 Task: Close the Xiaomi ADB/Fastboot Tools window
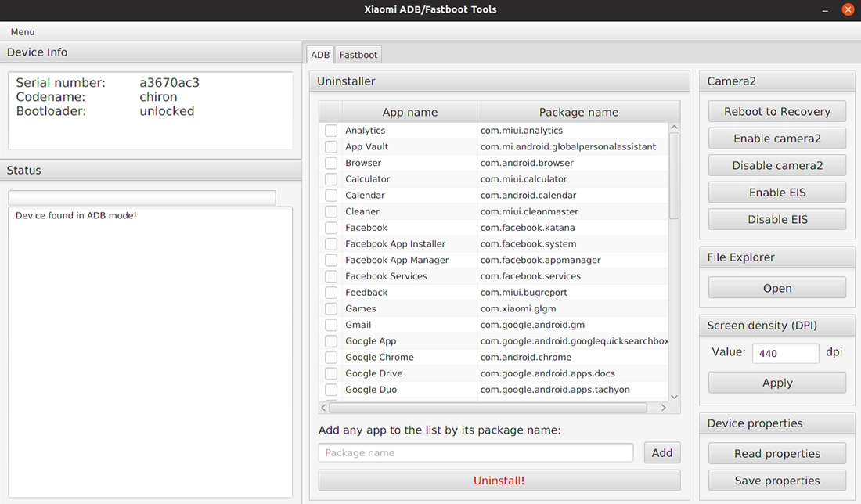tap(848, 10)
